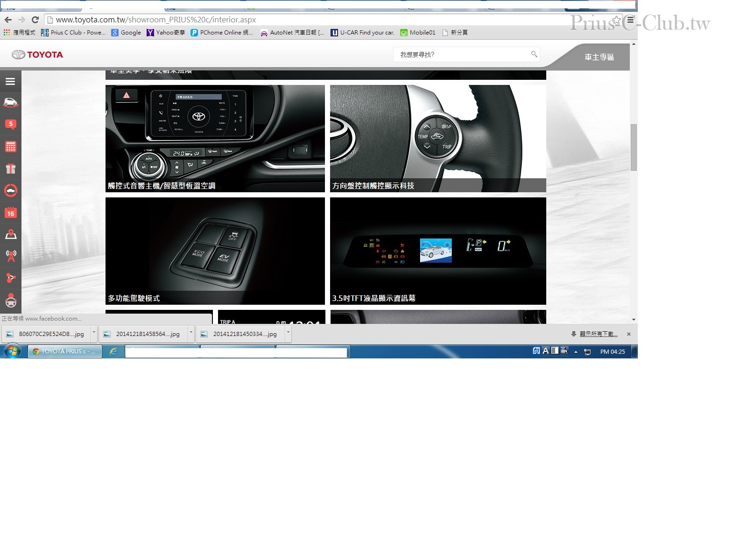Reload the page with the refresh icon
This screenshot has height=560, width=747.
pos(35,20)
